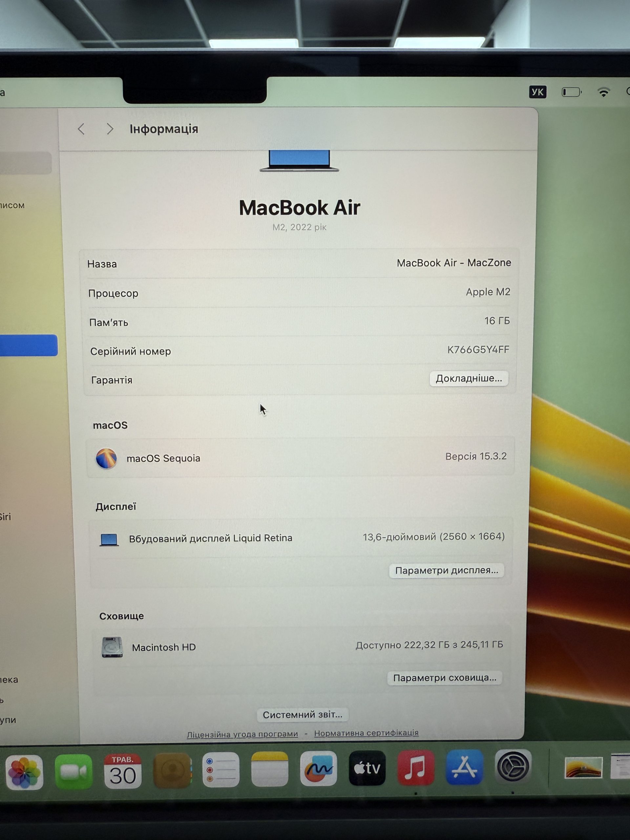Open Нормативна сертифікація link
Viewport: 630px width, 840px height.
(x=366, y=733)
